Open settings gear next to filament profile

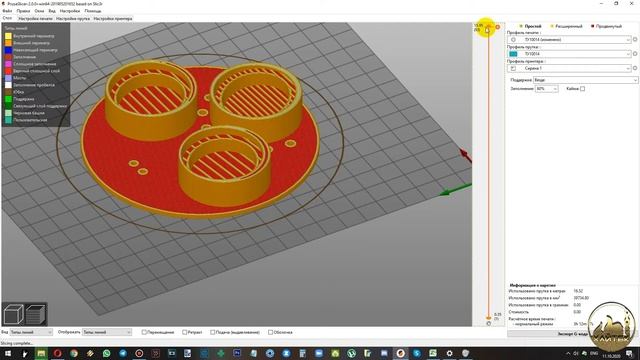pyautogui.click(x=635, y=54)
